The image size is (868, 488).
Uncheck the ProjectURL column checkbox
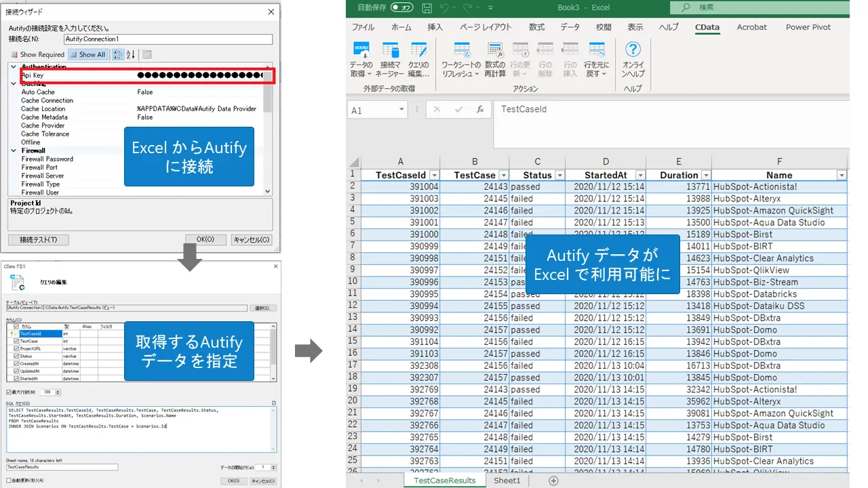pos(16,348)
